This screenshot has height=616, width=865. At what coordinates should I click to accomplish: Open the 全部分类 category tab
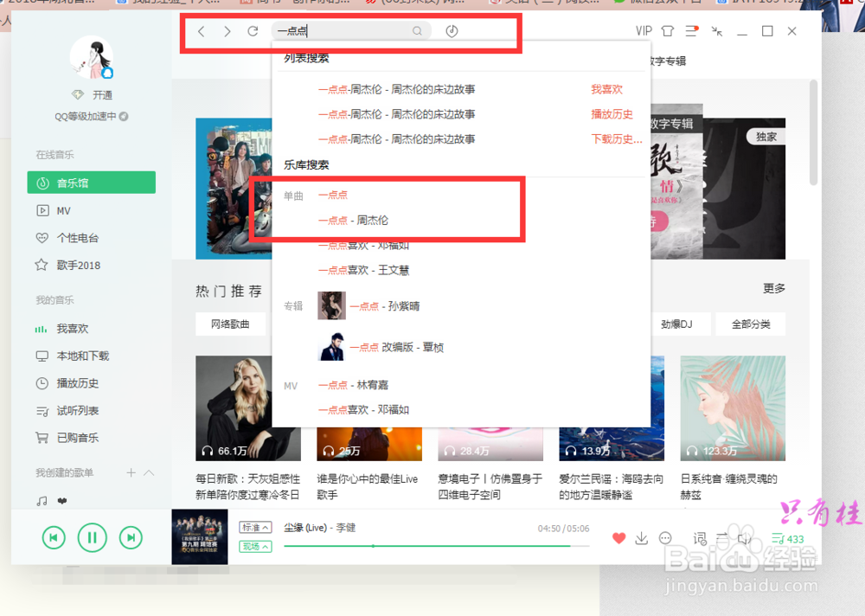pos(751,324)
